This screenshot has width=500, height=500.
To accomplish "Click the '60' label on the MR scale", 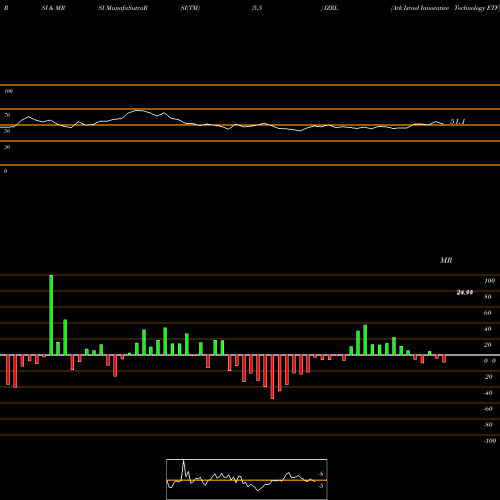I will coord(488,313).
